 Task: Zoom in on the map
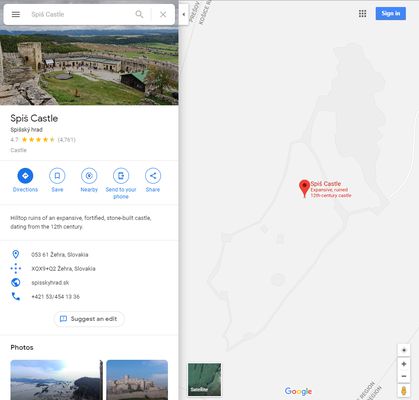(404, 364)
